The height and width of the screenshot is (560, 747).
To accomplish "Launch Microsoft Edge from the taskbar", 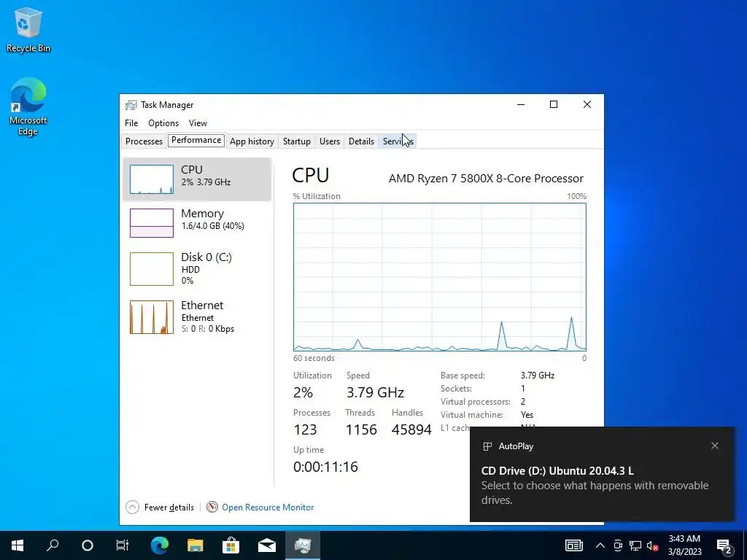I will [x=160, y=545].
